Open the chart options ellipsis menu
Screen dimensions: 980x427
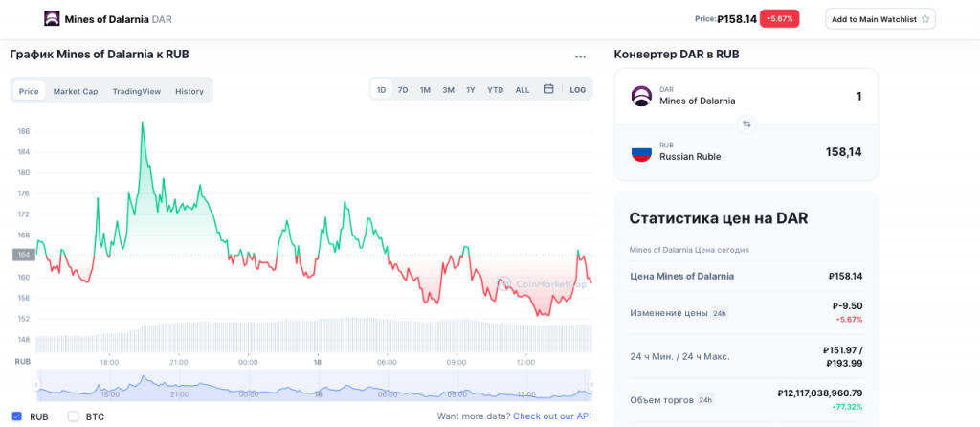[580, 56]
